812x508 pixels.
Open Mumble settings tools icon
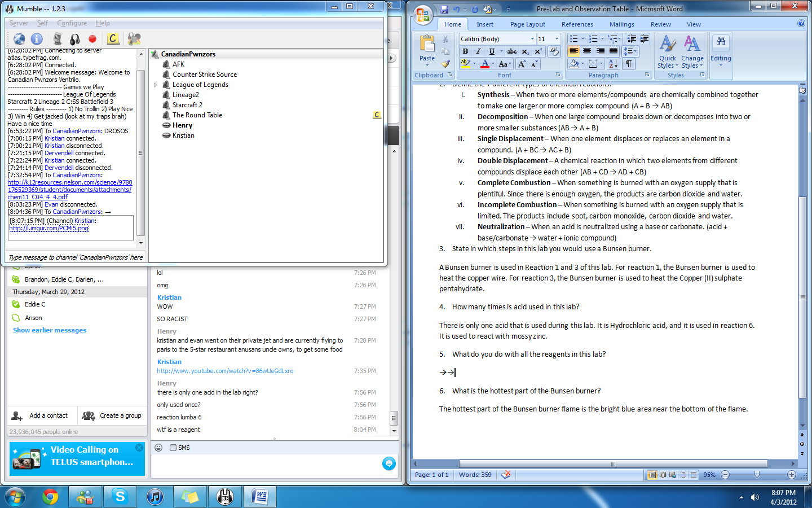pos(134,38)
